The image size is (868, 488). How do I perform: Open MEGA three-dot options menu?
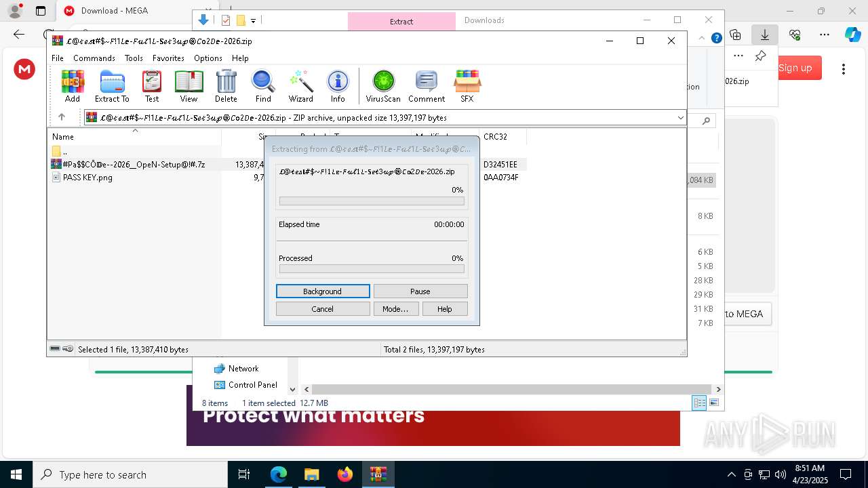844,68
